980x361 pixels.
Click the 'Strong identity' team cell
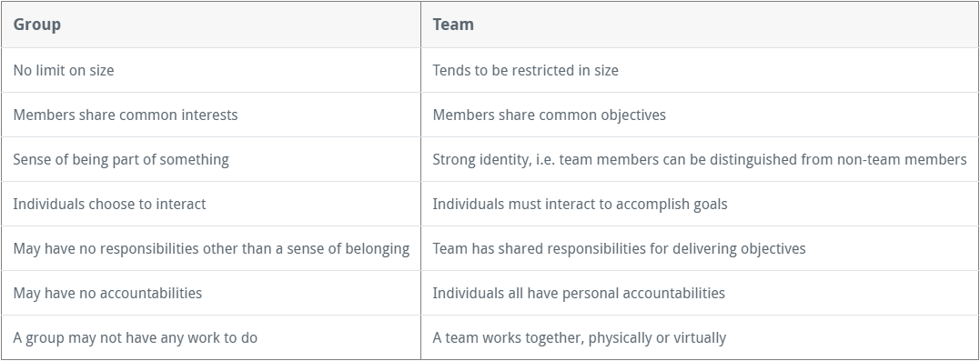pyautogui.click(x=700, y=159)
